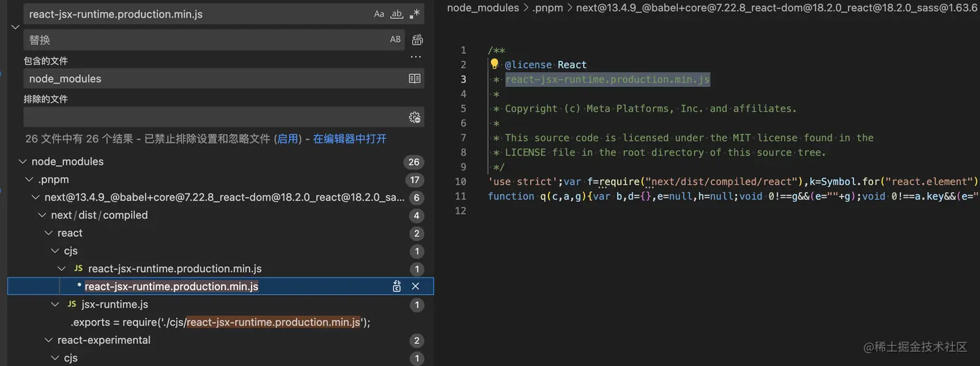Toggle Use Regular Expression option

[x=415, y=14]
